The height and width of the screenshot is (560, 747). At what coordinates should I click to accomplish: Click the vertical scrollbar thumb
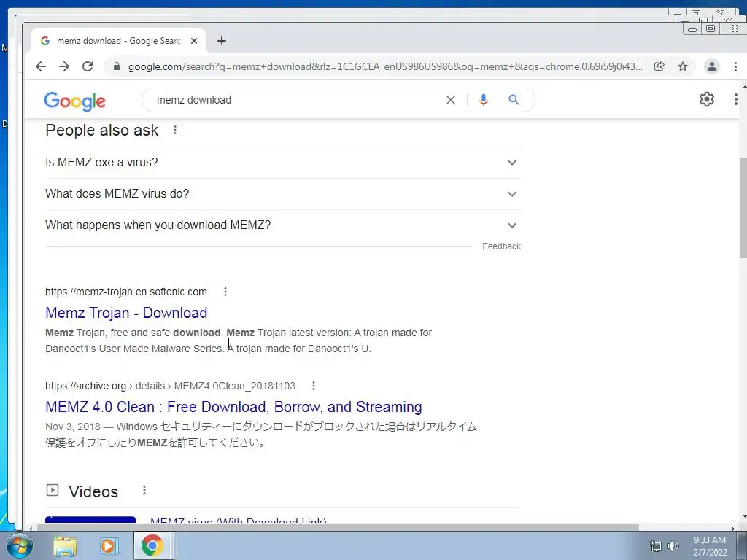pos(743,208)
